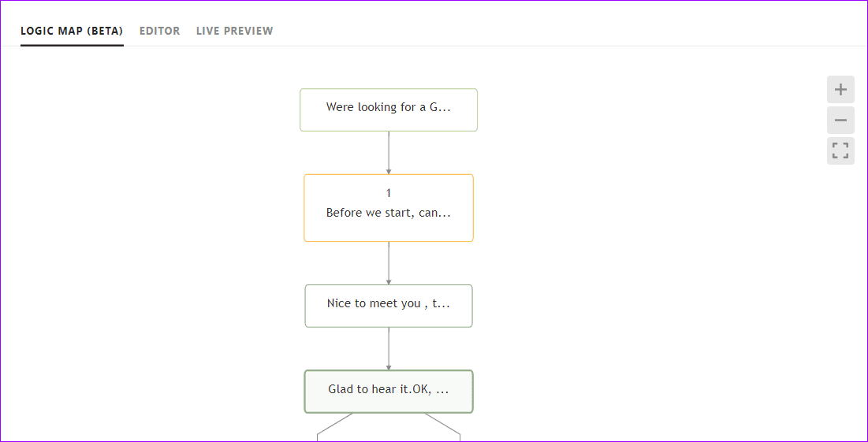Viewport: 868px width, 442px height.
Task: Zoom out with the minus icon
Action: click(840, 120)
